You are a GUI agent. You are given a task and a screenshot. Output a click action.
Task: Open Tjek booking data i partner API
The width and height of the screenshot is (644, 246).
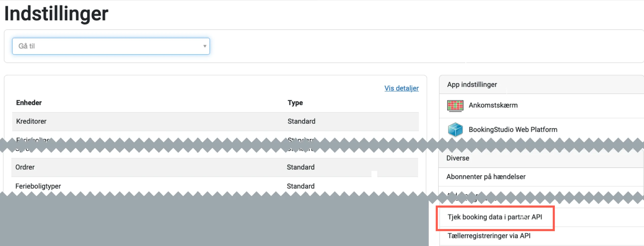(x=495, y=217)
